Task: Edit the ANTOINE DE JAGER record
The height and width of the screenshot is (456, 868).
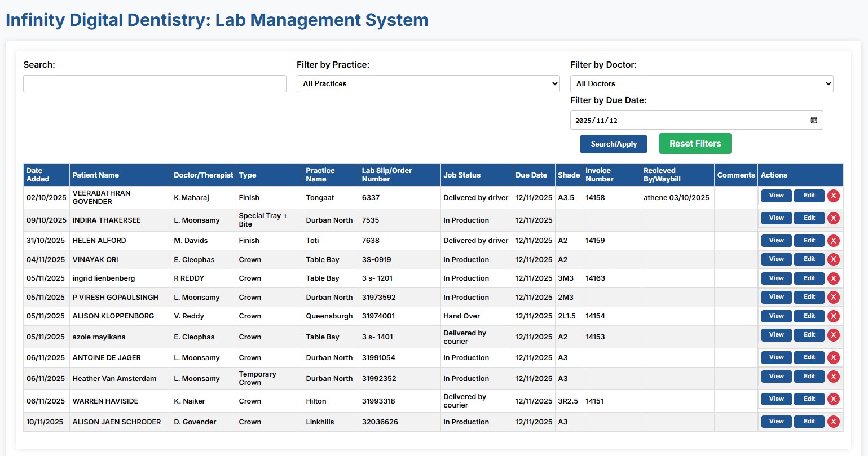Action: tap(809, 357)
